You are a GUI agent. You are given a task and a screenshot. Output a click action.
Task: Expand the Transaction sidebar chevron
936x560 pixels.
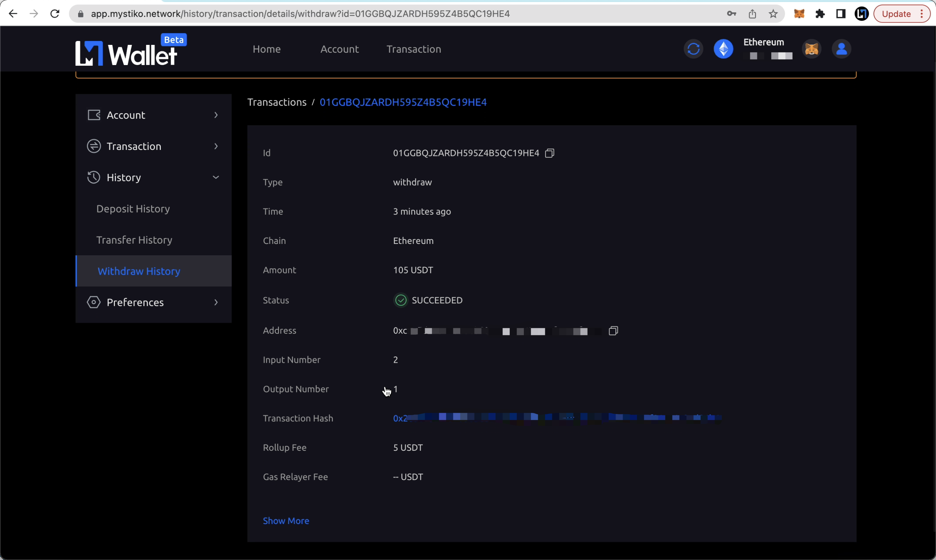216,146
